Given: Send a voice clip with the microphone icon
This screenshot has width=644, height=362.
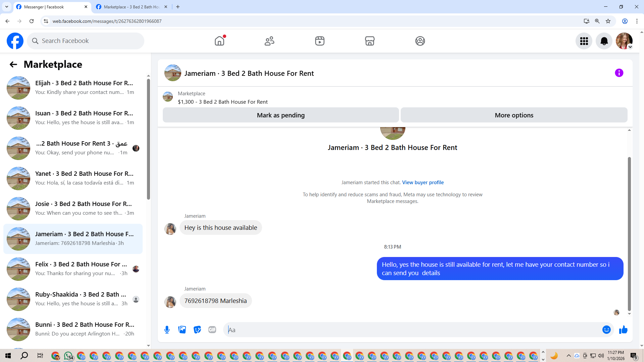Looking at the screenshot, I should pyautogui.click(x=167, y=330).
